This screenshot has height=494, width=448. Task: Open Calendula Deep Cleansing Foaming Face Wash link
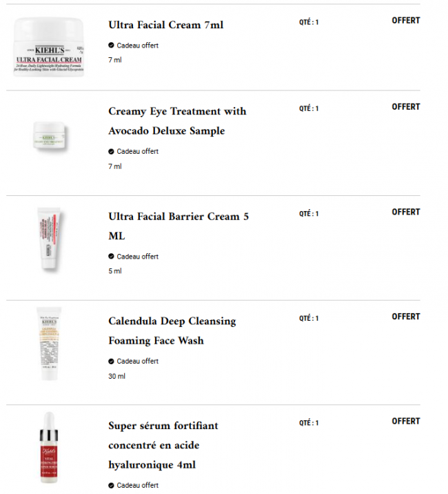click(172, 330)
